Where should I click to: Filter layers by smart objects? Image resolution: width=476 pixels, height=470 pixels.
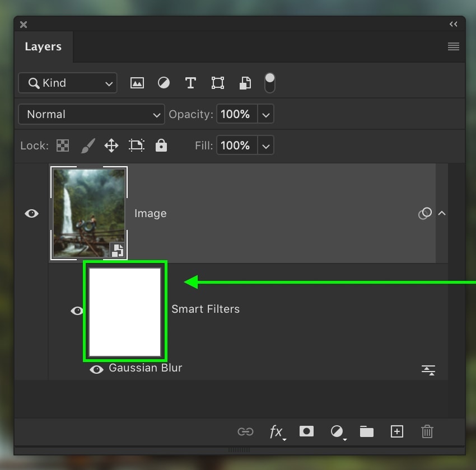(245, 83)
